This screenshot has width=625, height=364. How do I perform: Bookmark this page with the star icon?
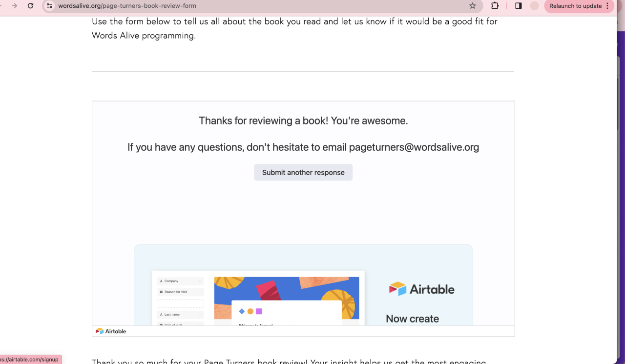[472, 6]
